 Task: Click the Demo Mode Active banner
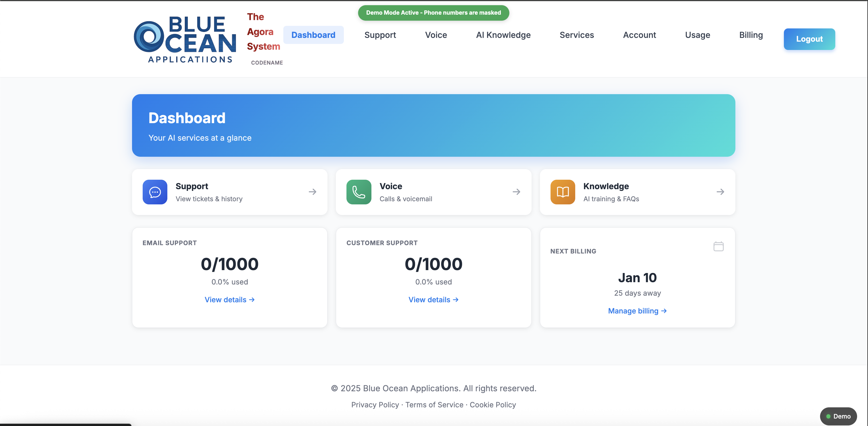click(433, 13)
